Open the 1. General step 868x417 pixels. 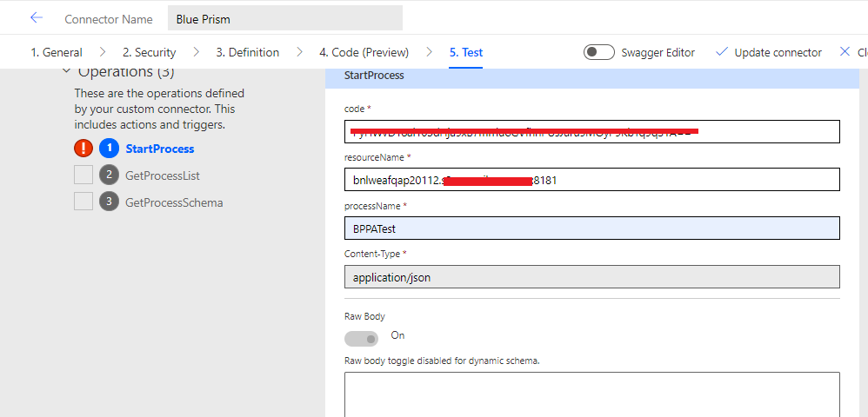57,52
